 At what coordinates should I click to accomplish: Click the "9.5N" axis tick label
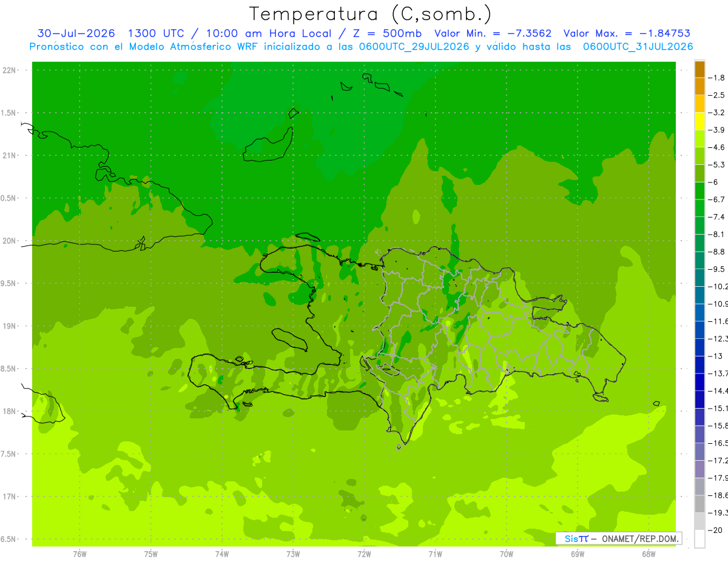(8, 284)
